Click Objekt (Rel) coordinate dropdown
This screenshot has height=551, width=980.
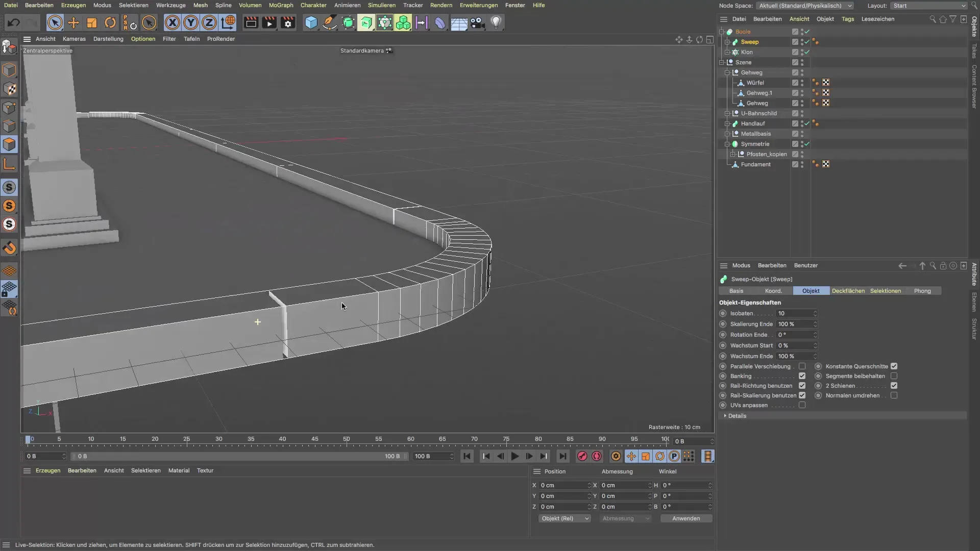[x=564, y=518]
